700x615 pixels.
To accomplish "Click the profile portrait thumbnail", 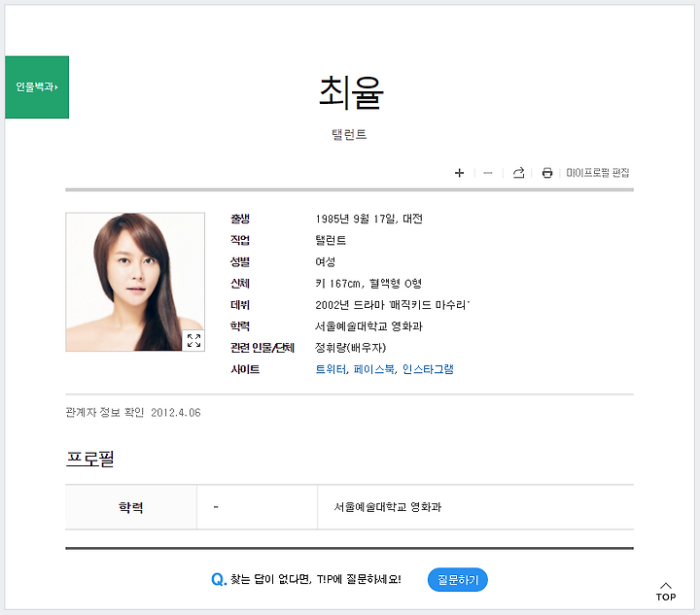I will click(135, 282).
